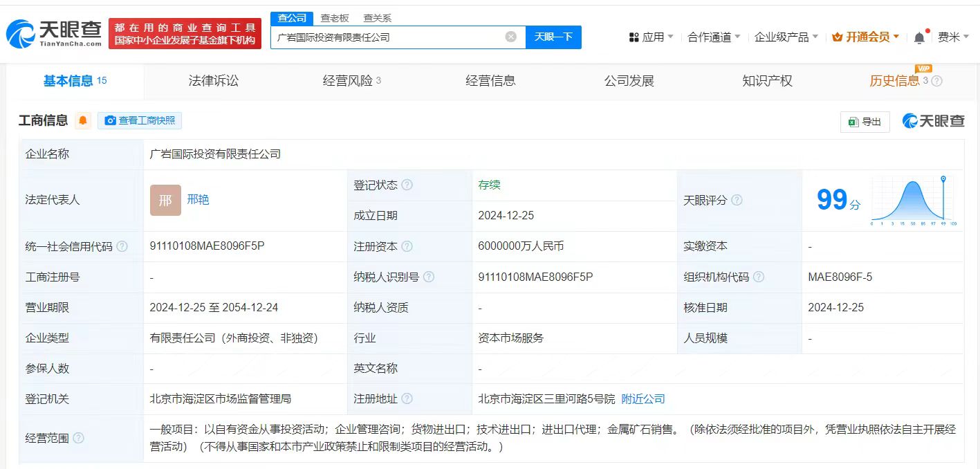Click help icon next to 统一社会信用代码

pyautogui.click(x=122, y=246)
